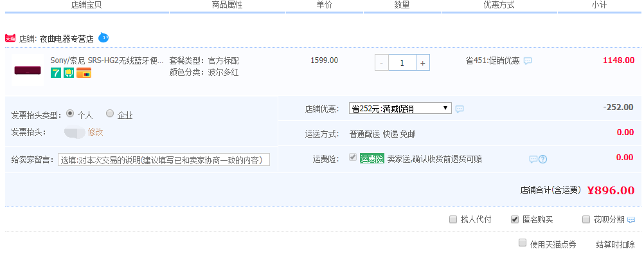Open the info bubble beside 花呗分期
Viewport: 644px width, 256px height.
[x=631, y=220]
